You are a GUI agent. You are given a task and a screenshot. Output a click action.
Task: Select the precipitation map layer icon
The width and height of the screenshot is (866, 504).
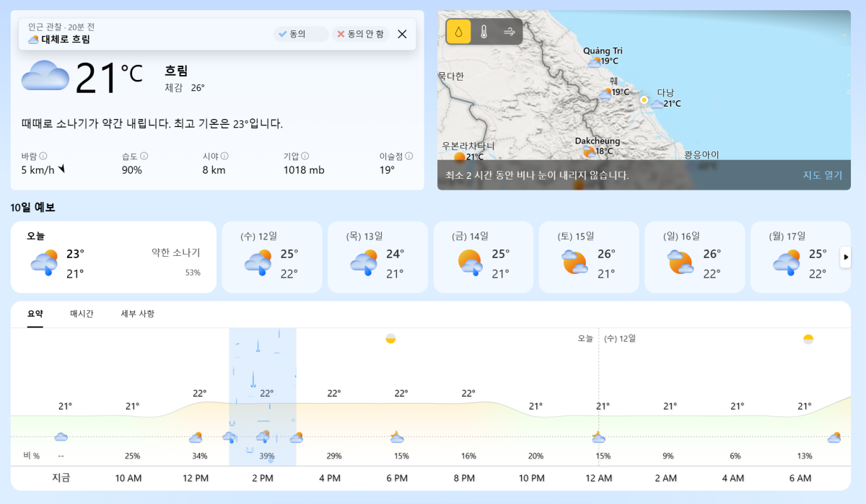coord(459,32)
